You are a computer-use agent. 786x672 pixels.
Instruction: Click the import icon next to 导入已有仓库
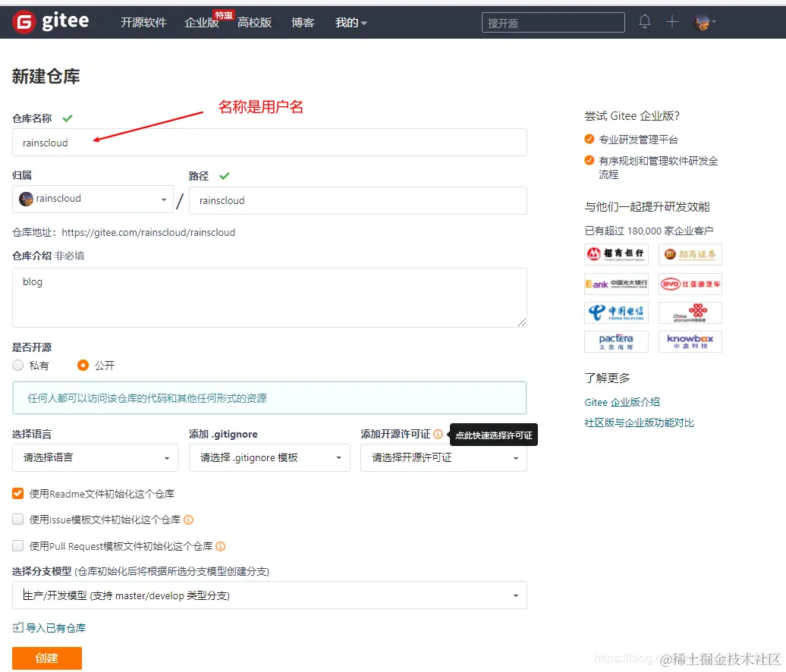[17, 627]
